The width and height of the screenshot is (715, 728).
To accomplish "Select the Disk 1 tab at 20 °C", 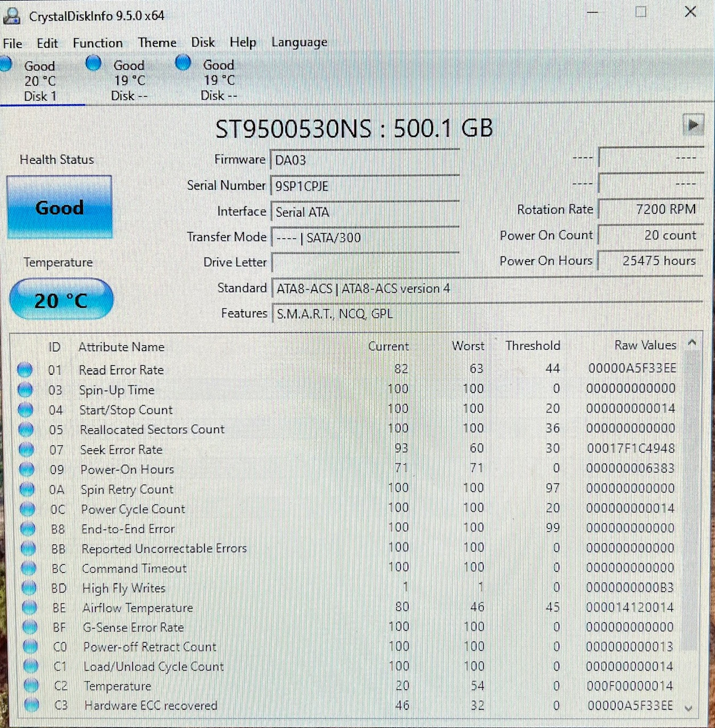I will 40,81.
